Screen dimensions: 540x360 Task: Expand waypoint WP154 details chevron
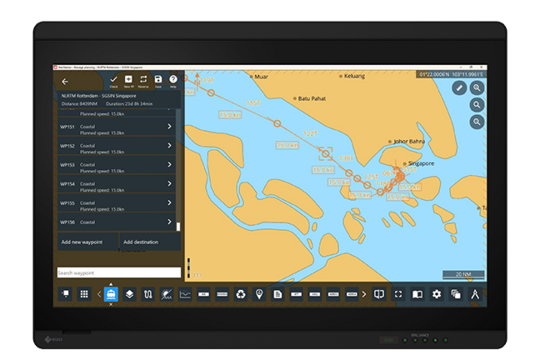point(169,184)
